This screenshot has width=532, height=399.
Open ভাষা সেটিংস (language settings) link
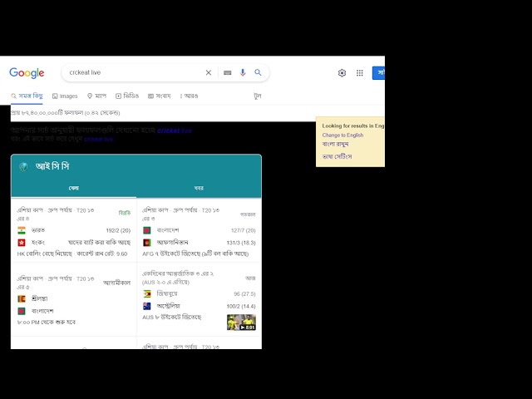pos(337,156)
